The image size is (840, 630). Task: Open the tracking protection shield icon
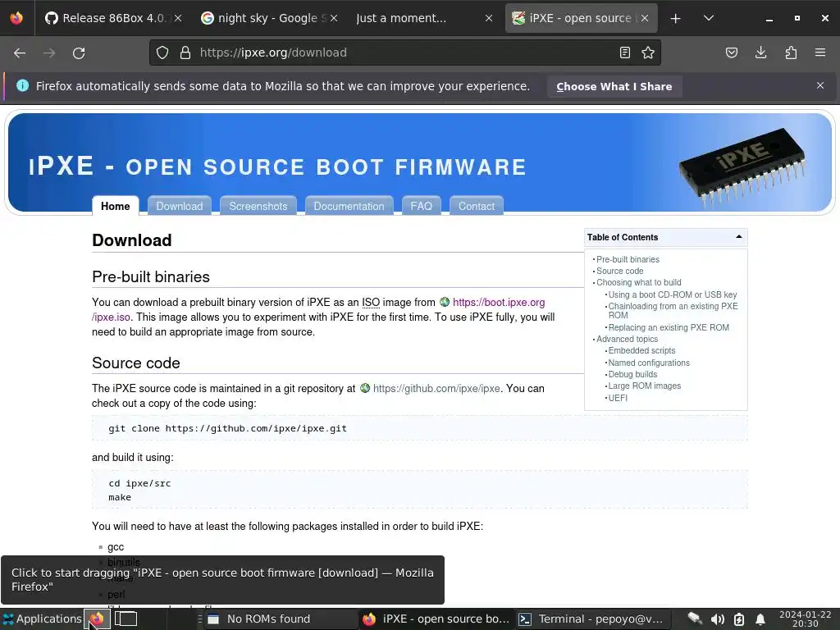[162, 52]
